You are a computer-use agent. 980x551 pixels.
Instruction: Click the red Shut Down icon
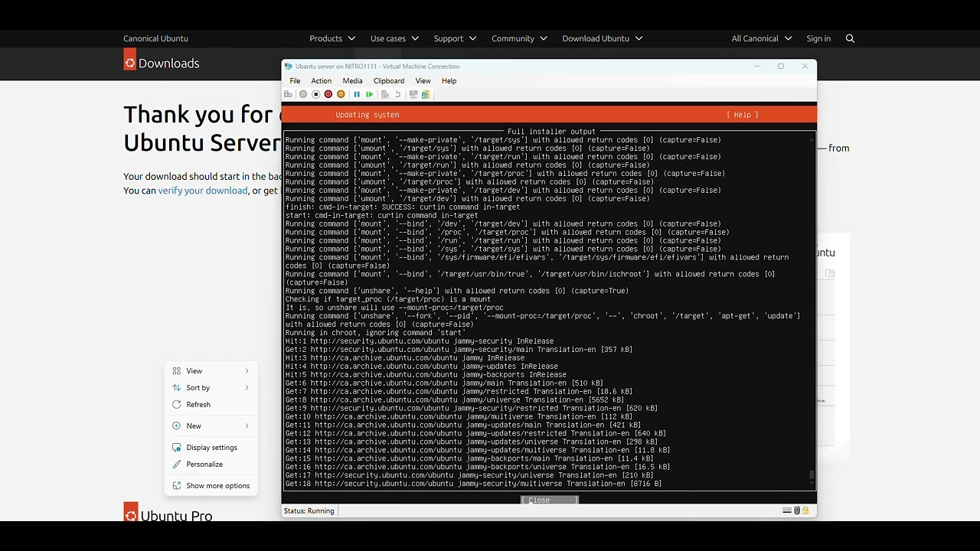click(x=328, y=94)
